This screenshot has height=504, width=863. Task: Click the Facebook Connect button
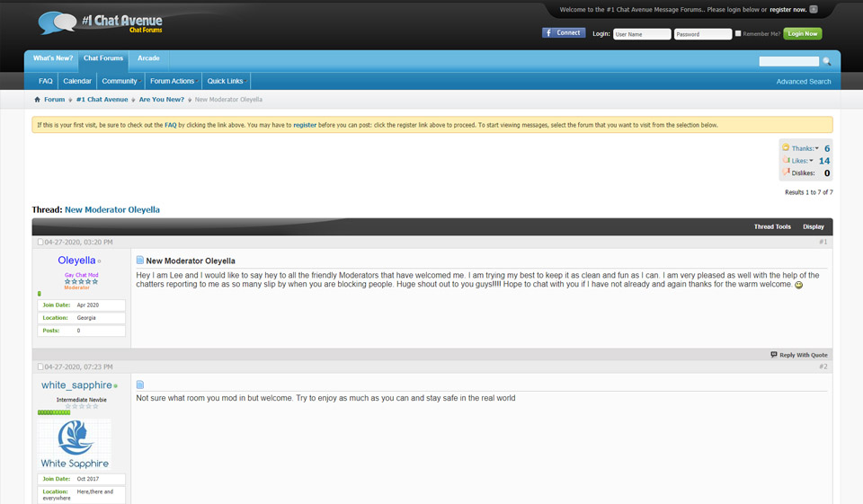[563, 33]
